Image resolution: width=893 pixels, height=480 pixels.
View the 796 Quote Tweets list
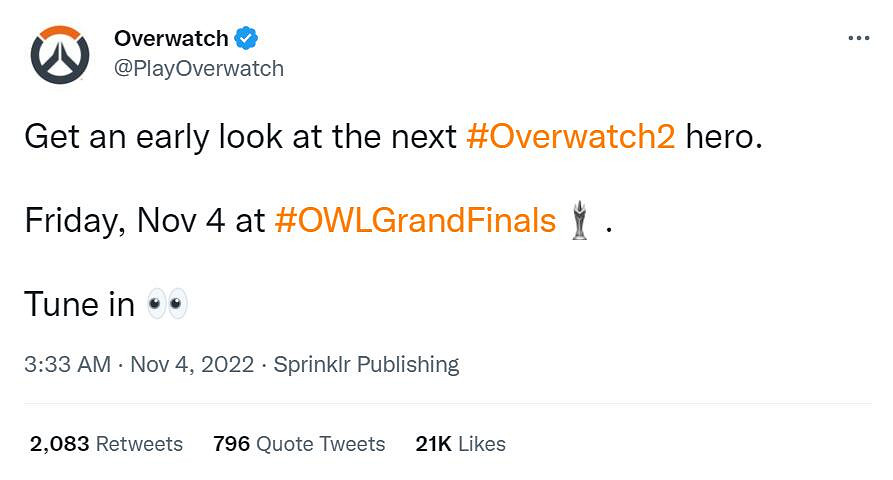[299, 443]
